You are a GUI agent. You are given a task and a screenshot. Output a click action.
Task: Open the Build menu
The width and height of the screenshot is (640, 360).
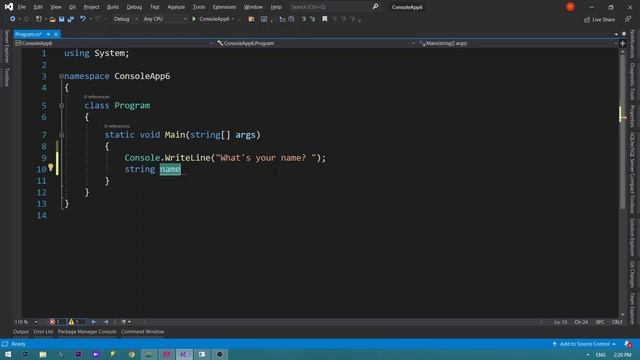pyautogui.click(x=113, y=7)
